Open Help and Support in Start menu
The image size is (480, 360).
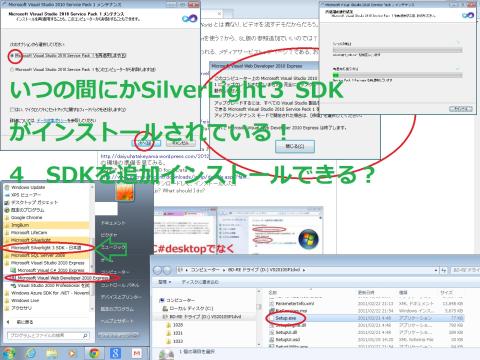(x=117, y=321)
